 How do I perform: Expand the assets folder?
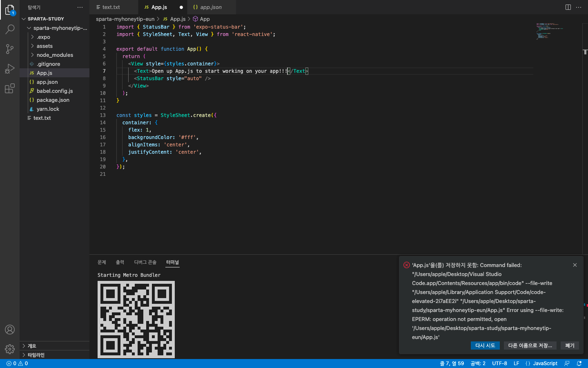click(55, 46)
